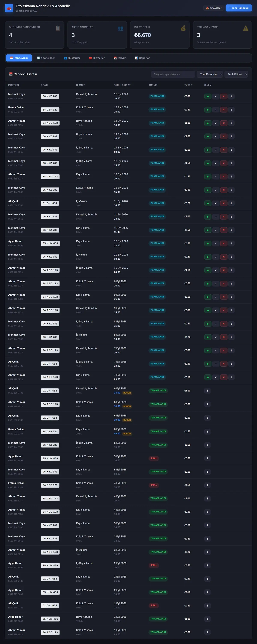Screen dimensions: 257x644
Task: Open info for Mehmet Kaya's 12 Eyl appointment
Action: [231, 190]
